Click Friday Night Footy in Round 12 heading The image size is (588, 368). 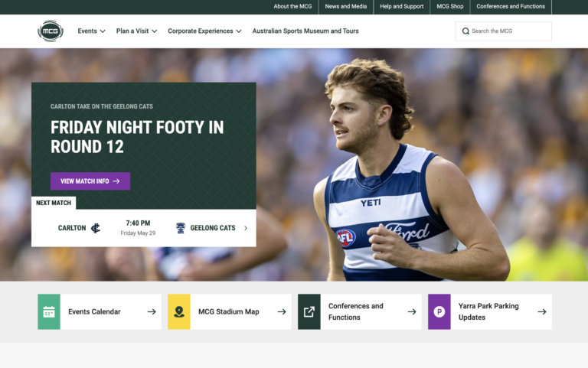pos(137,137)
